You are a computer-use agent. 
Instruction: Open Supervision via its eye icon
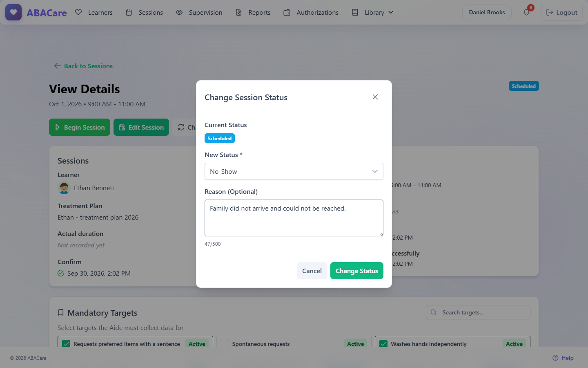[x=179, y=12]
